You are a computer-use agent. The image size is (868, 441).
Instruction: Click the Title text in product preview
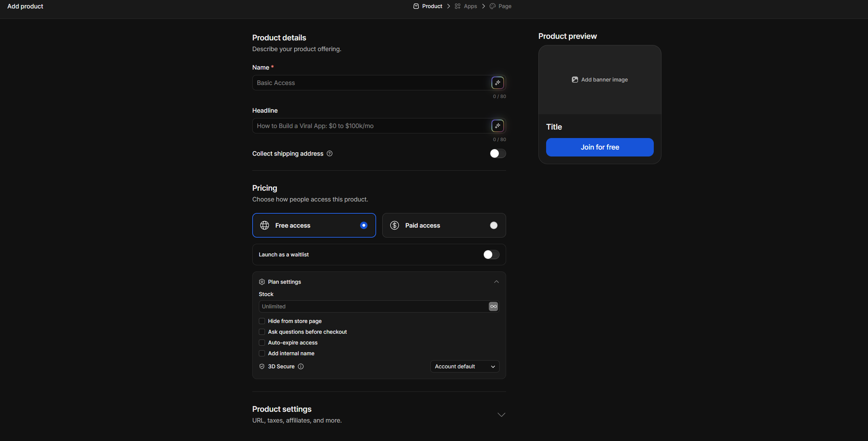[x=554, y=127]
